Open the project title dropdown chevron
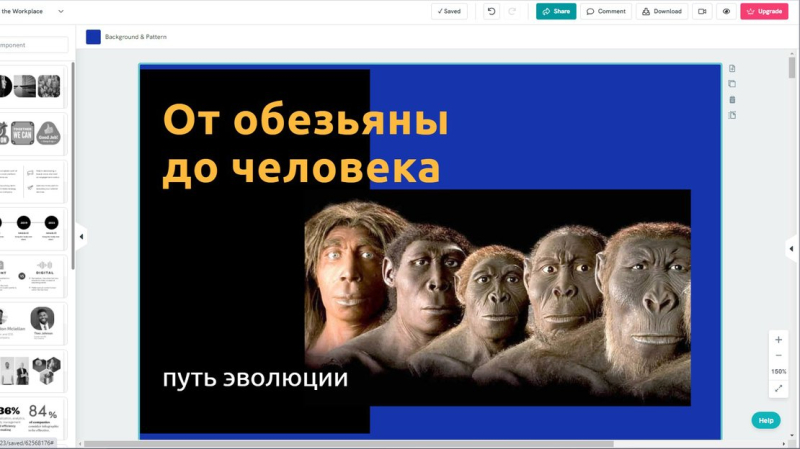Screen dimensions: 800x449 click(61, 11)
